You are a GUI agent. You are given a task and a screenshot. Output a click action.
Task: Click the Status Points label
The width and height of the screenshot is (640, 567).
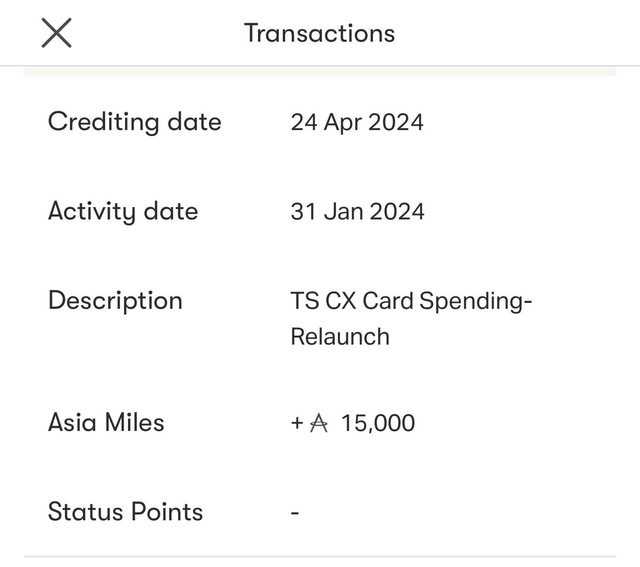pyautogui.click(x=125, y=512)
